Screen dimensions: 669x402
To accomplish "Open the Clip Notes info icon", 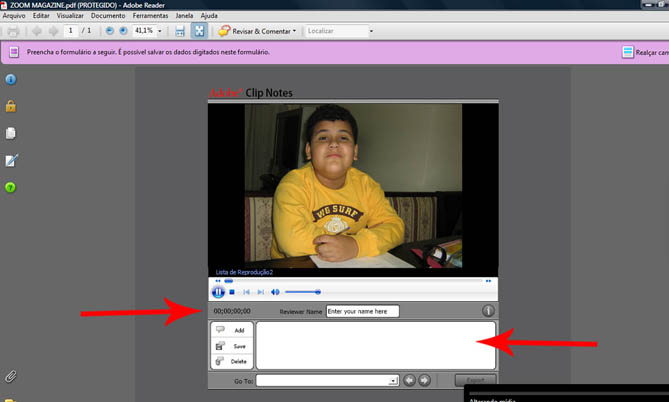I will [x=488, y=311].
